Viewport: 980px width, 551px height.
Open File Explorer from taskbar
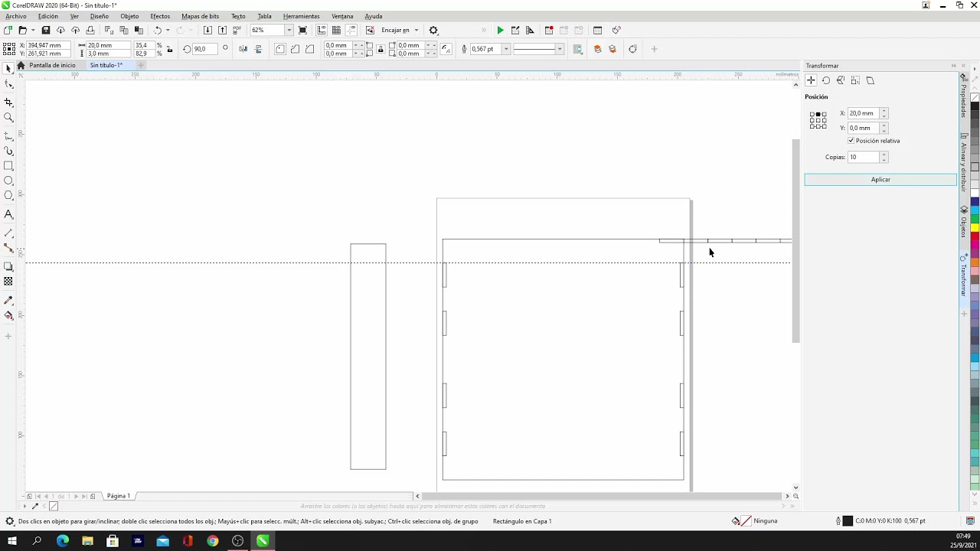87,541
